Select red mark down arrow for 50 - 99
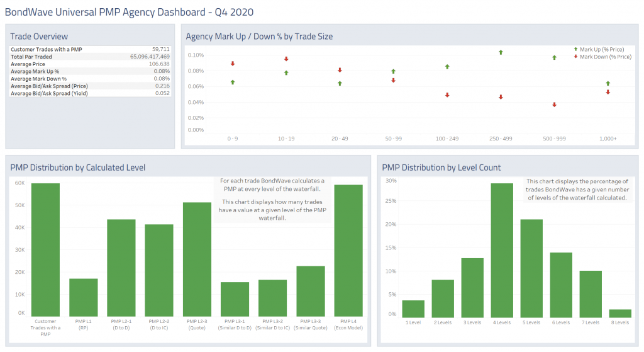This screenshot has width=644, height=352. coord(394,81)
